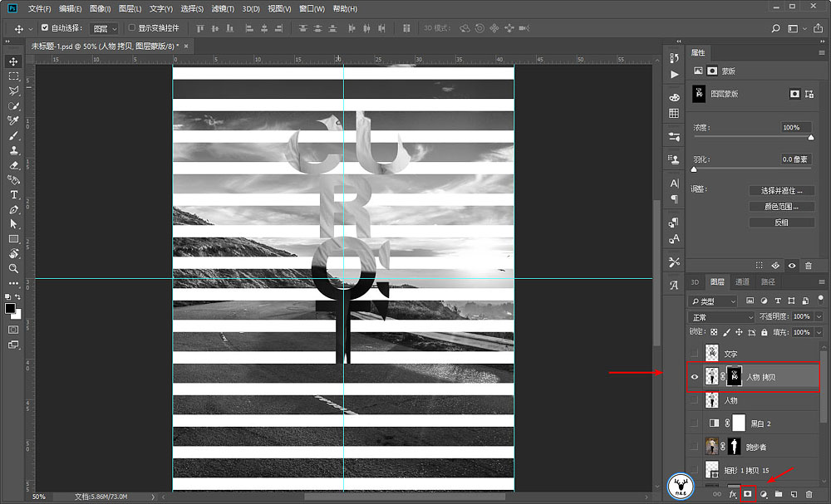Toggle mask visibility eye in Properties panel

[792, 266]
